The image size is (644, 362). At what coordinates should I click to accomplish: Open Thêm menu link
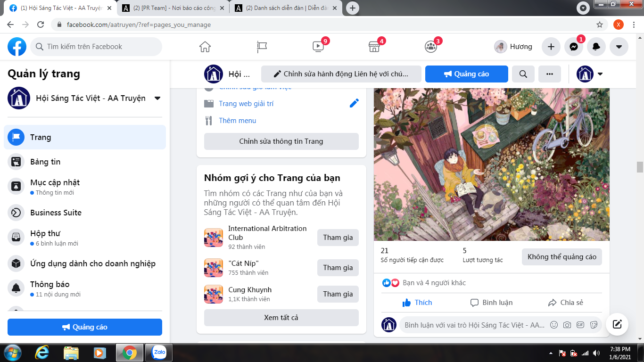pyautogui.click(x=238, y=121)
